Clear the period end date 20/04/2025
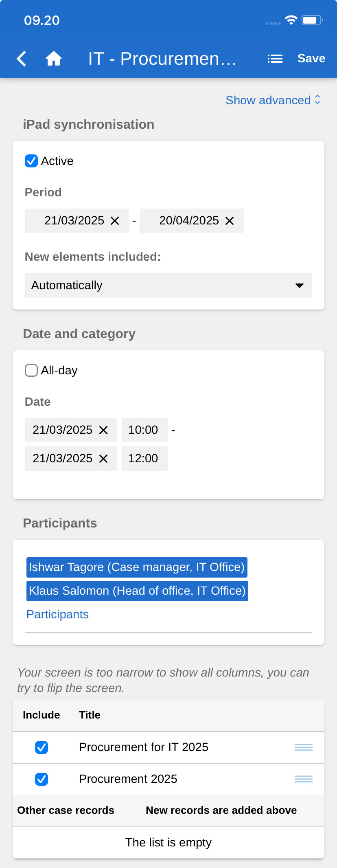Viewport: 337px width, 868px height. point(230,221)
